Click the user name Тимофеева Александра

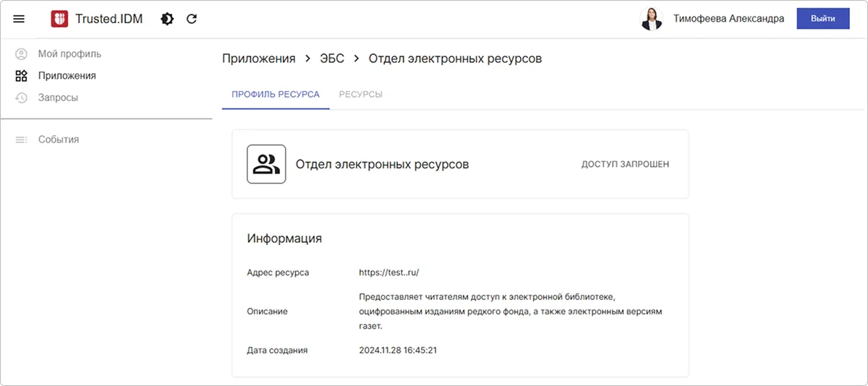(728, 19)
